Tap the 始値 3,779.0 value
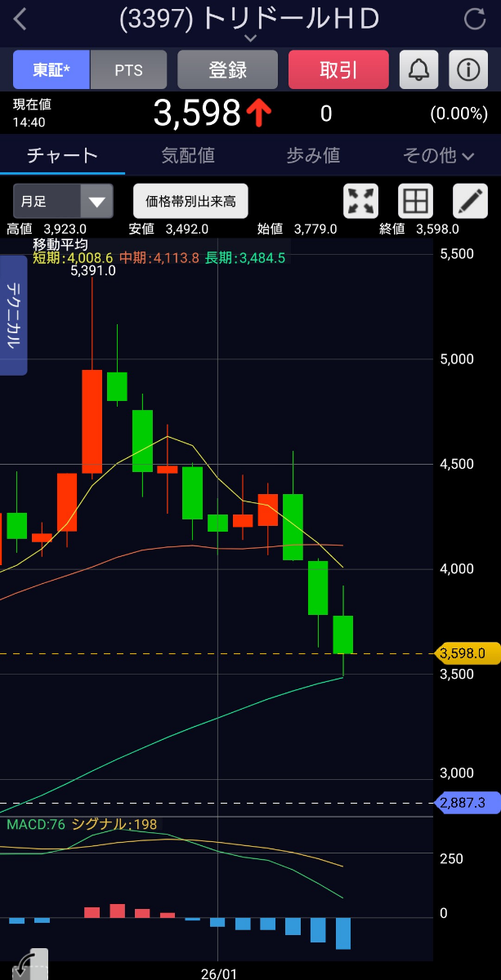Screen dimensions: 501x980 (297, 229)
